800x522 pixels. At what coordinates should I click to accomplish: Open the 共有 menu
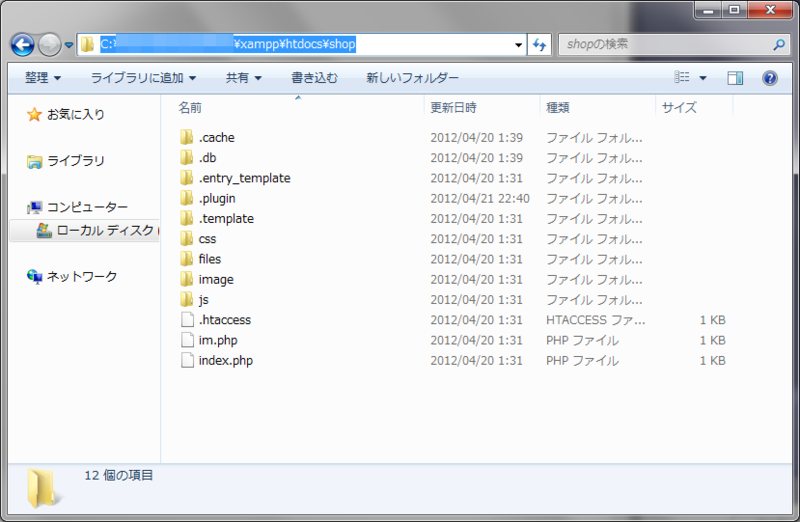click(243, 78)
